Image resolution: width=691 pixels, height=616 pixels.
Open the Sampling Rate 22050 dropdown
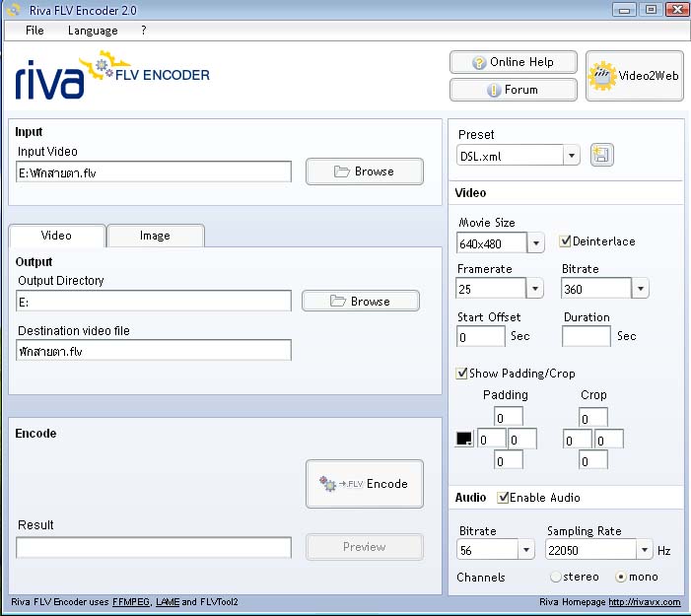tap(645, 549)
